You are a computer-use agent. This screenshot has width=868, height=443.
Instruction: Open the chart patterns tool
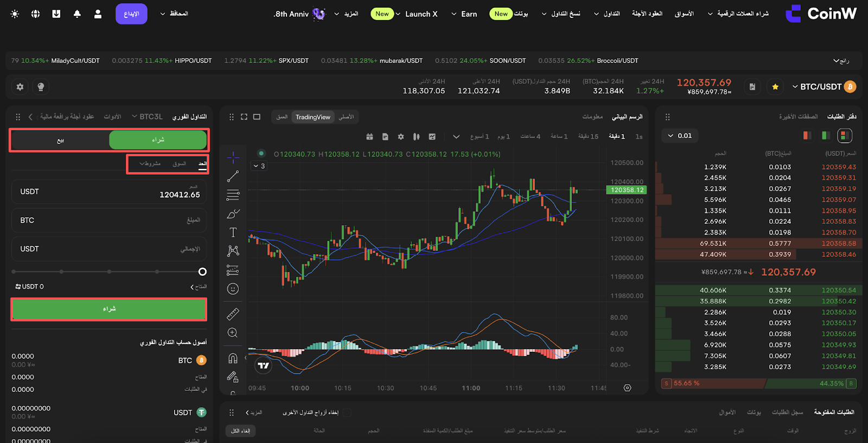coord(233,251)
